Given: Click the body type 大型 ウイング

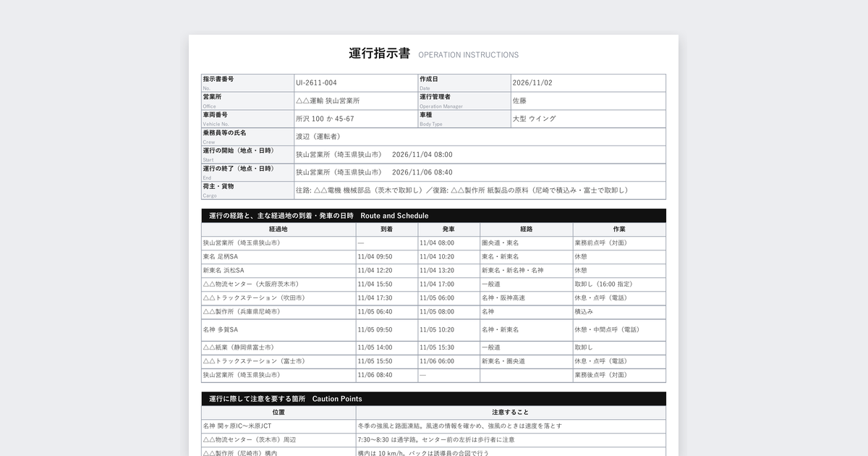Looking at the screenshot, I should [535, 119].
